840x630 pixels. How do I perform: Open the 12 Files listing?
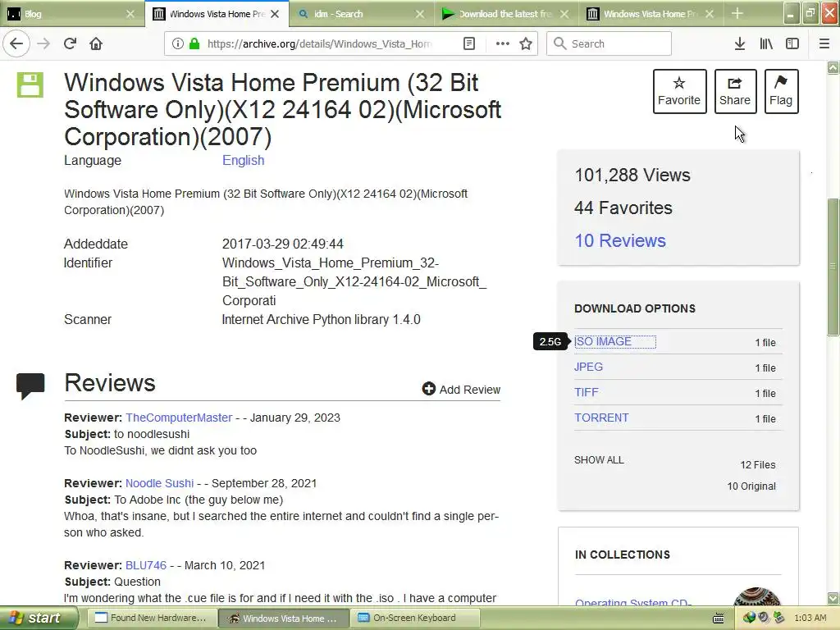(x=757, y=465)
